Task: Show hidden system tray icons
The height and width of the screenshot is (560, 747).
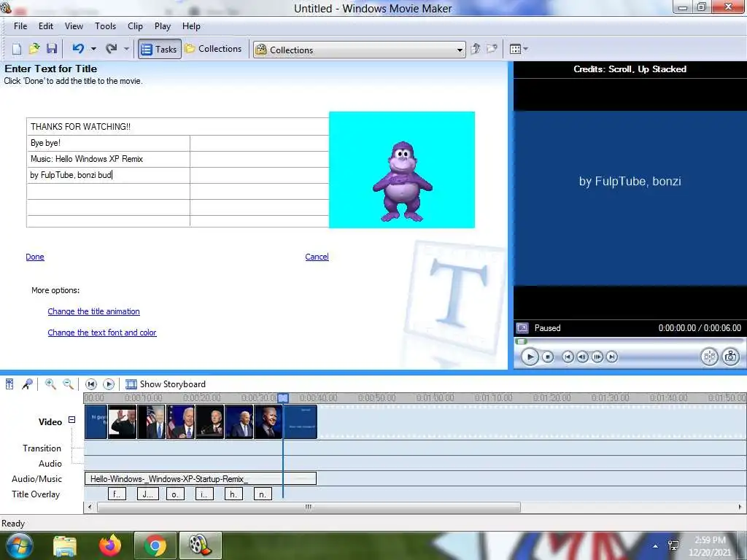Action: 656,547
